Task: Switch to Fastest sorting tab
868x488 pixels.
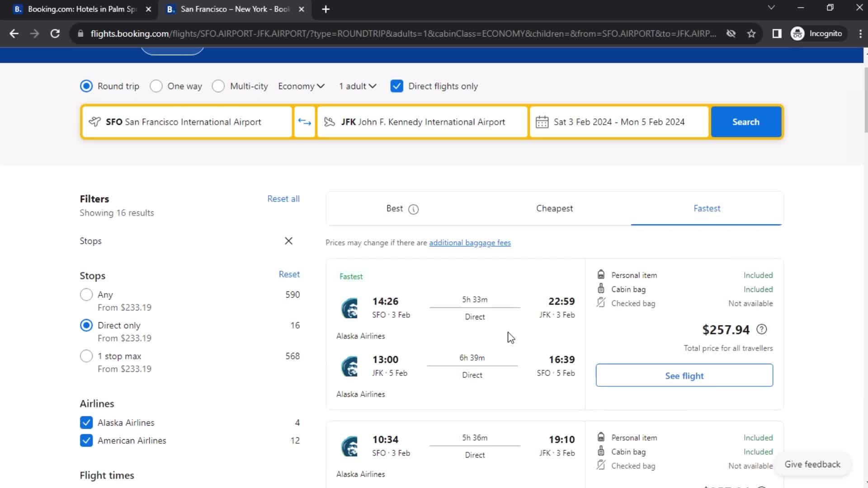Action: pos(707,208)
